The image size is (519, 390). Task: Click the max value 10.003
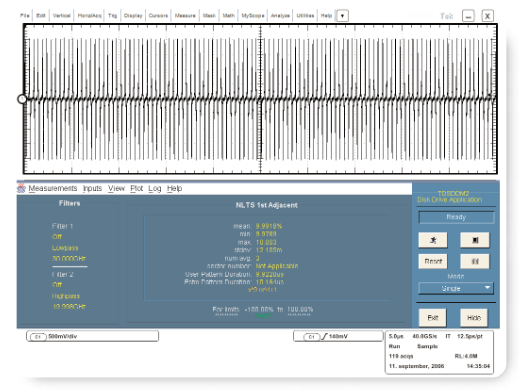[x=266, y=242]
